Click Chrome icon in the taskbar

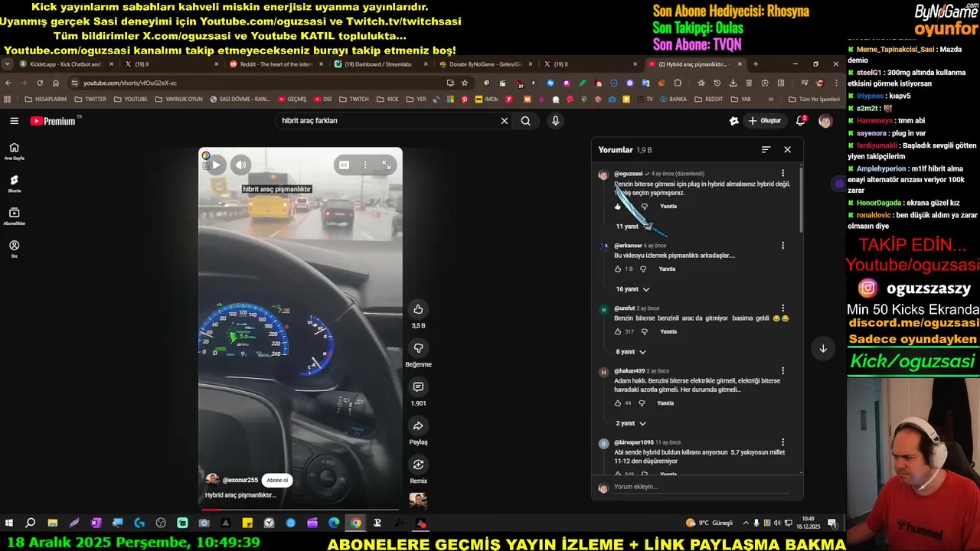355,523
